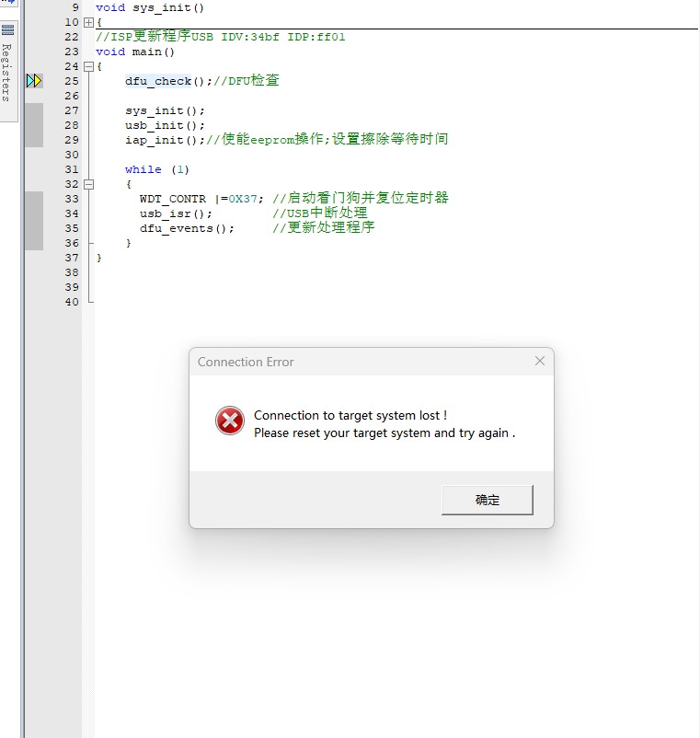
Task: Click void main() declaration on line 23
Action: click(135, 52)
